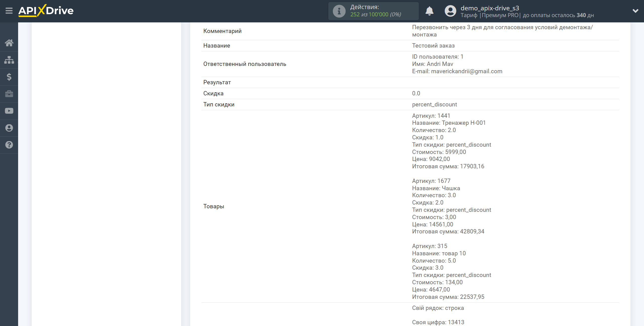Select the line Артикул: 1677
644x326 pixels.
(x=431, y=181)
